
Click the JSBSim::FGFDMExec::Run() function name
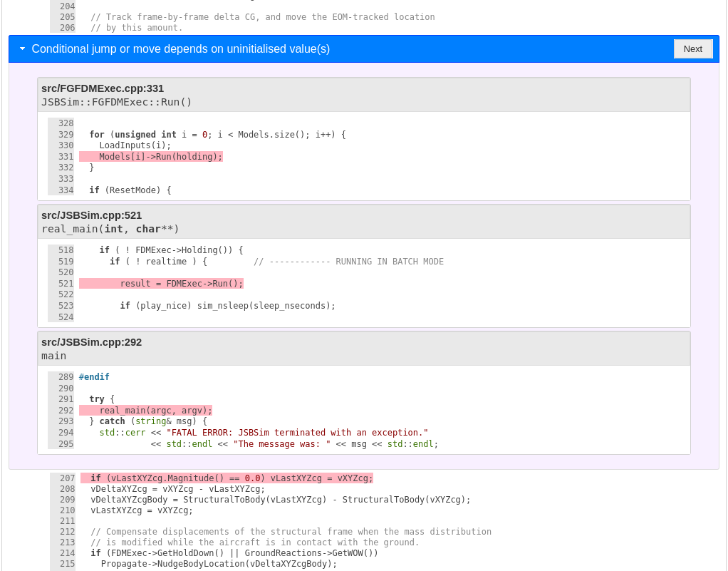click(117, 102)
